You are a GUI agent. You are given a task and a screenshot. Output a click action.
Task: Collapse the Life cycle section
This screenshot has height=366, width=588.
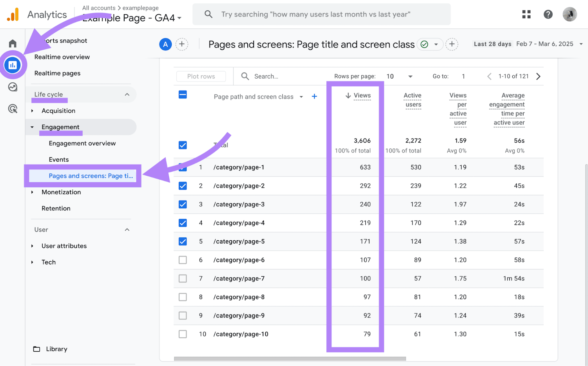tap(127, 94)
